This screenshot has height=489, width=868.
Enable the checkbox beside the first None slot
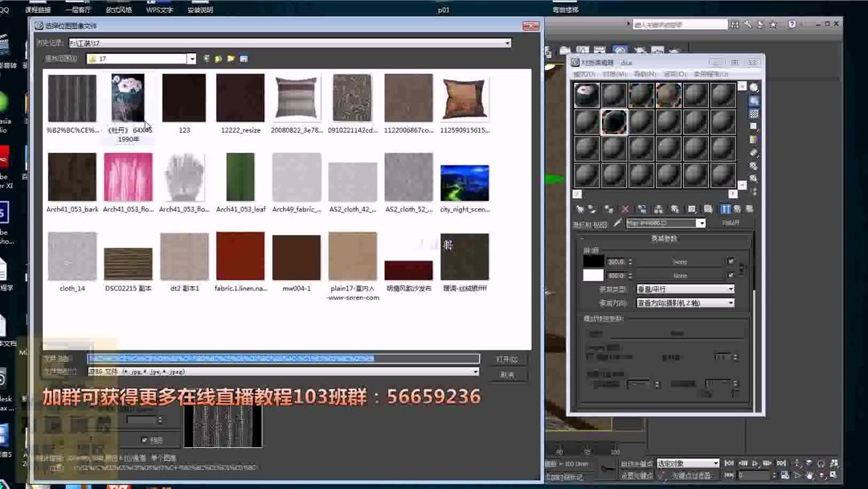point(731,261)
